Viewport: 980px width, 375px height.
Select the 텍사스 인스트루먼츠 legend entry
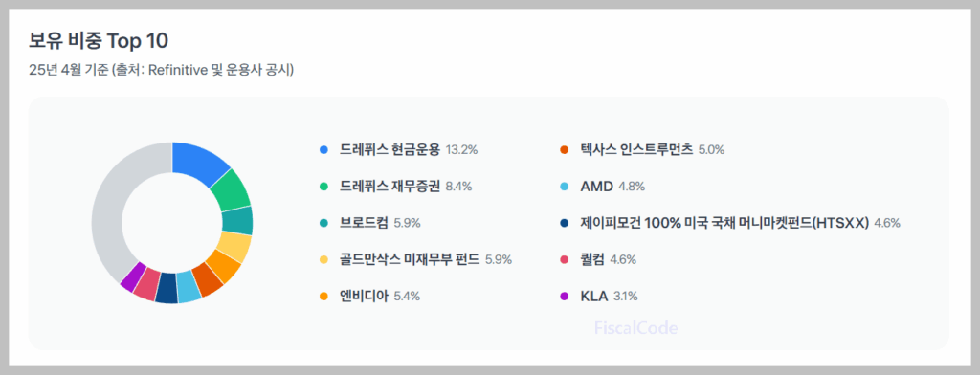[x=642, y=150]
